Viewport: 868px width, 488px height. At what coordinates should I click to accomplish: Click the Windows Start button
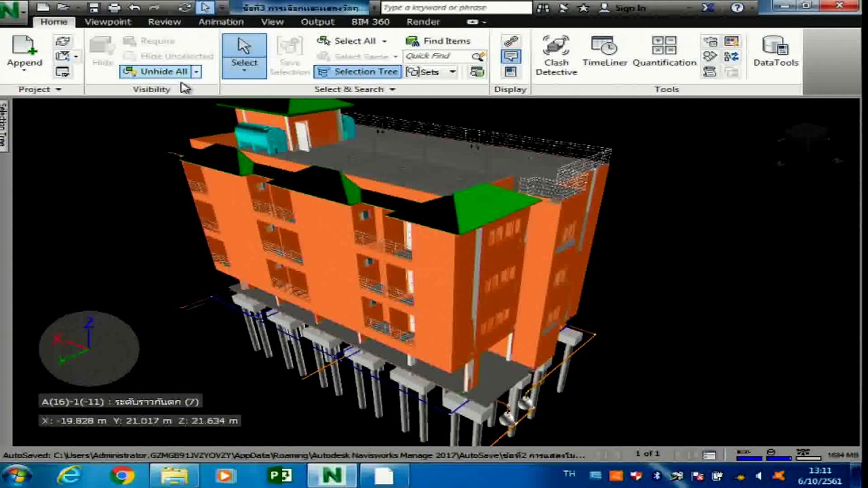17,476
